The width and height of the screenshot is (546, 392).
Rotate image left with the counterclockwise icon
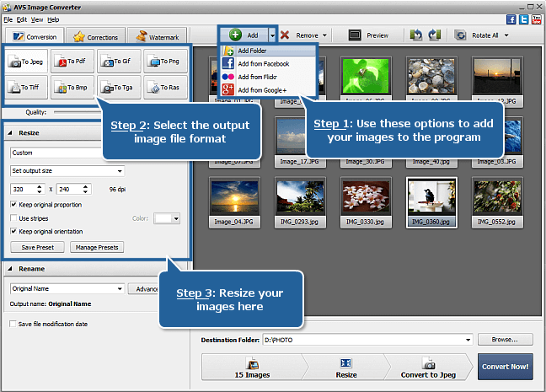416,35
